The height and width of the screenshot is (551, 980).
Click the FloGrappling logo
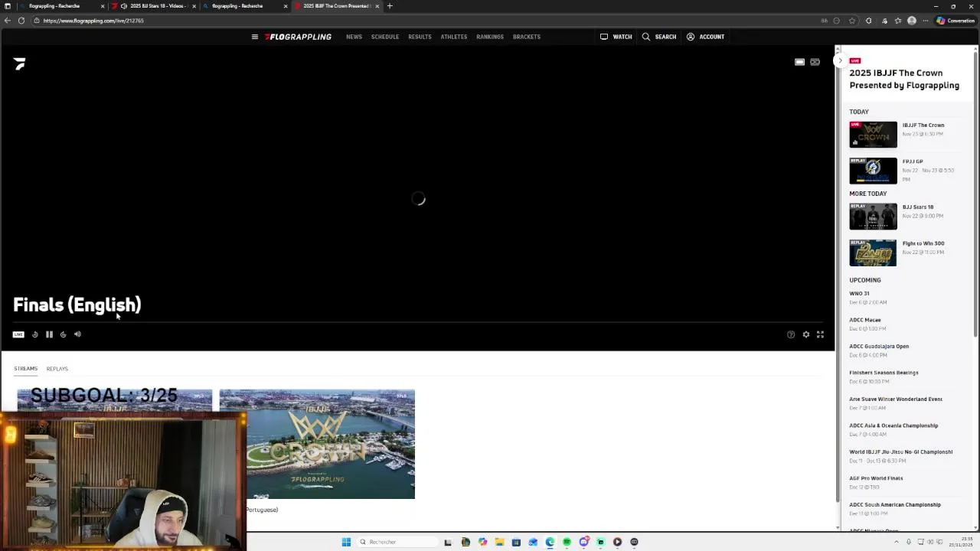click(298, 37)
